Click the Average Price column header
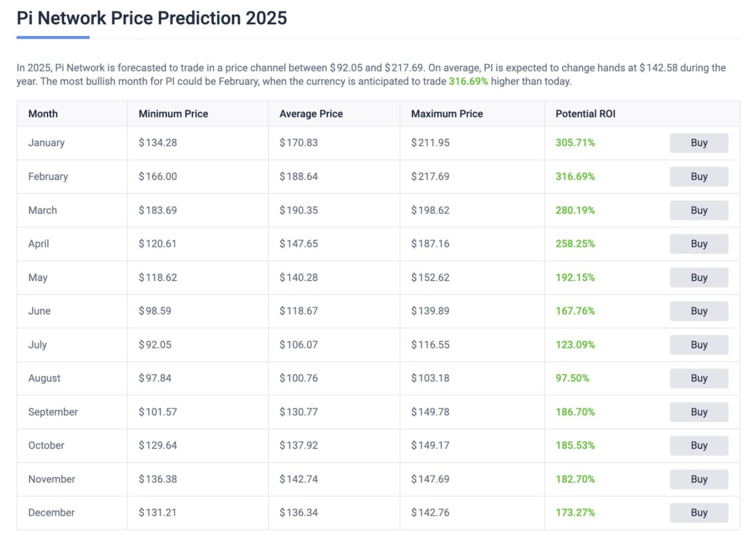Image resolution: width=756 pixels, height=535 pixels. click(x=310, y=114)
